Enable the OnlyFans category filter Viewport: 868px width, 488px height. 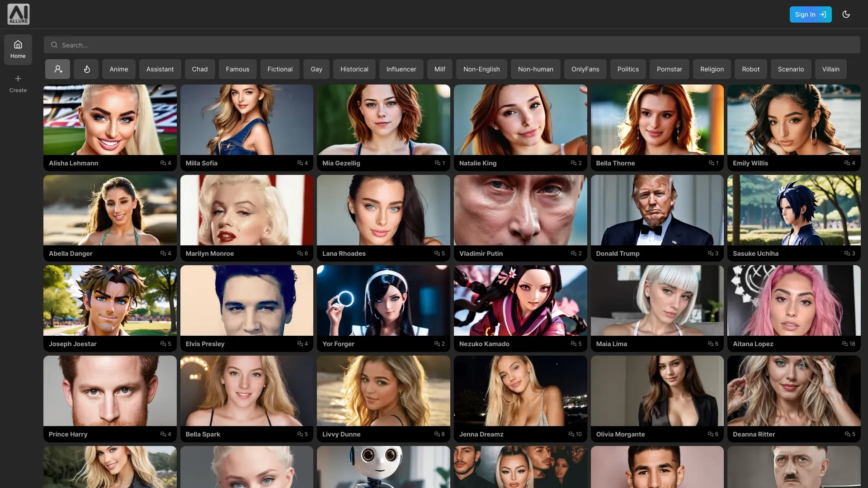coord(585,69)
